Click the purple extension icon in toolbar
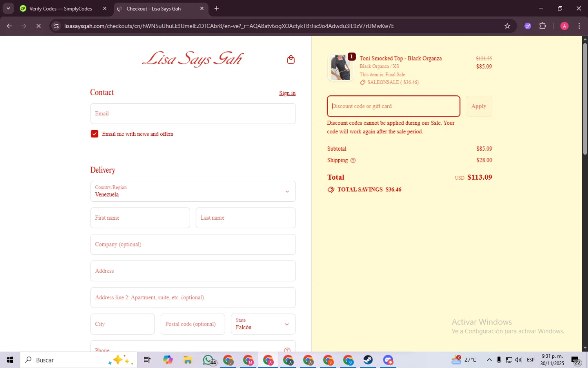Screen dimensions: 588x368 [x=528, y=26]
